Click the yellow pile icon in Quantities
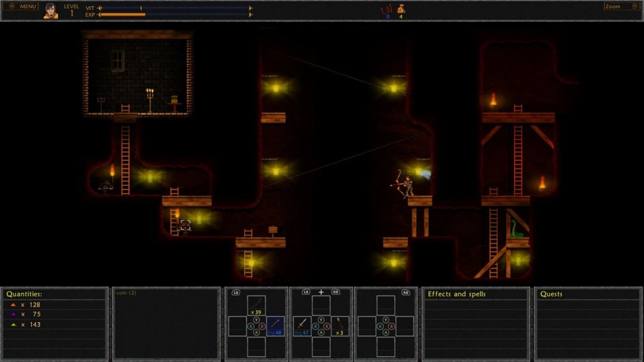The height and width of the screenshot is (362, 644). tap(14, 324)
